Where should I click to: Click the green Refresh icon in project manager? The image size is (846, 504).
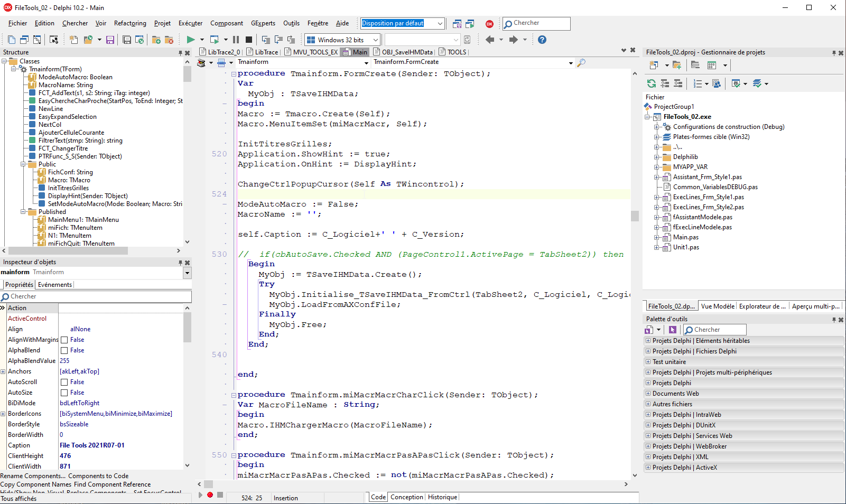pyautogui.click(x=652, y=83)
